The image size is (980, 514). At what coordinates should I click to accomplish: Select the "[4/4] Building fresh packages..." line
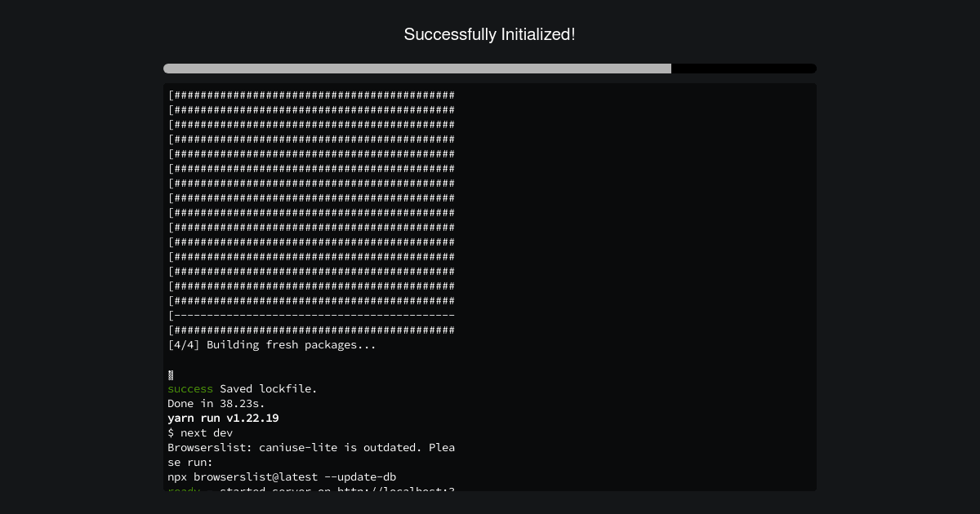pyautogui.click(x=272, y=344)
